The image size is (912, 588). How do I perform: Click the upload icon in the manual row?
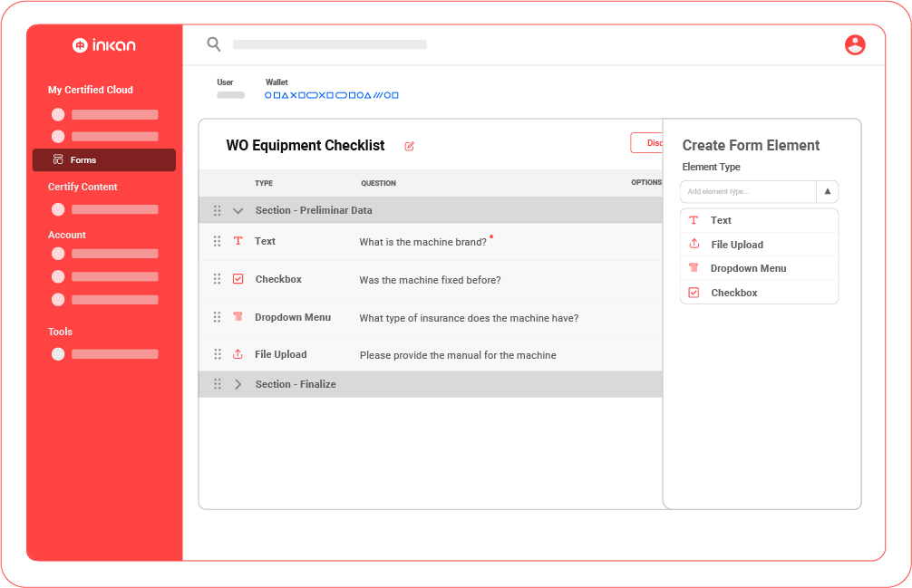click(238, 354)
